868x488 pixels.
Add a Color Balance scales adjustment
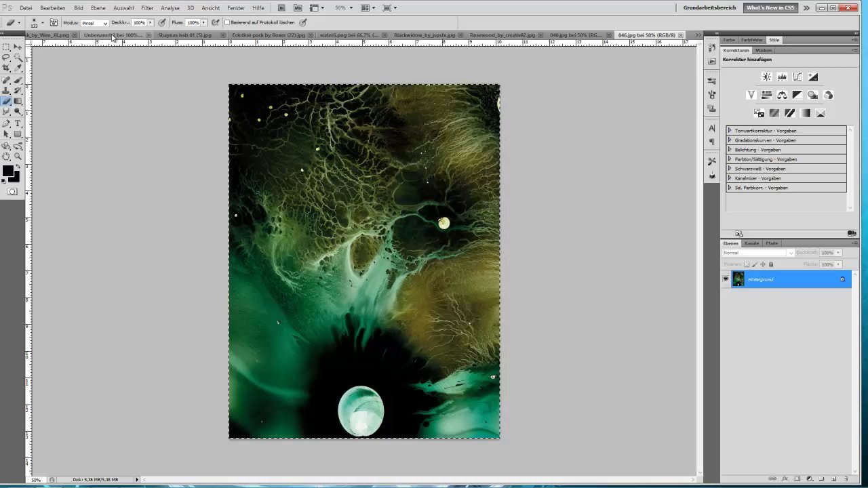(x=782, y=95)
